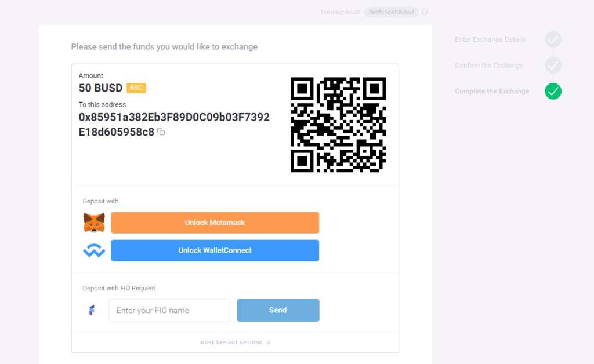This screenshot has height=364, width=594.
Task: Copy the deposit address
Action: (x=162, y=132)
